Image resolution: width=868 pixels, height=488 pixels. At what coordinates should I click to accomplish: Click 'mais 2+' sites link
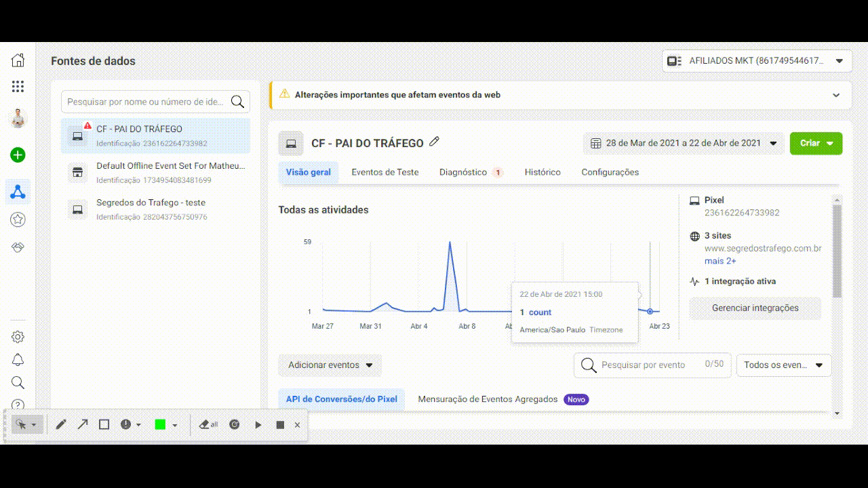720,261
